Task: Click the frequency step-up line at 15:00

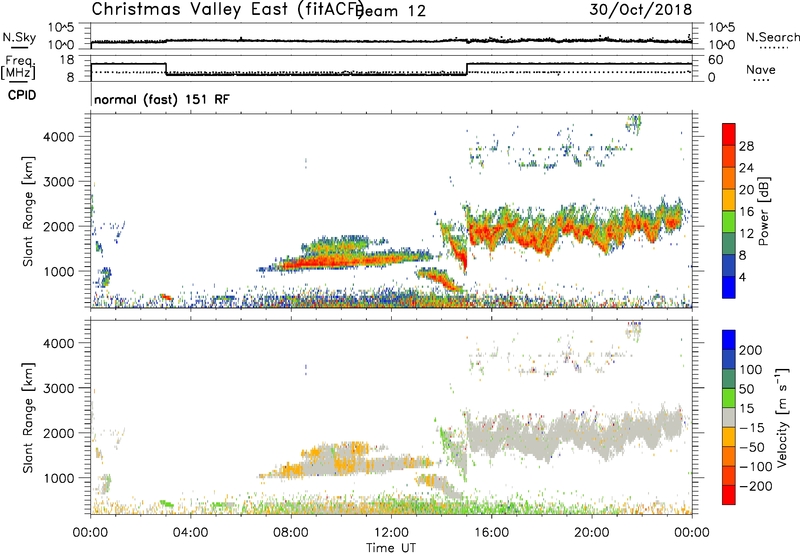Action: pyautogui.click(x=467, y=69)
